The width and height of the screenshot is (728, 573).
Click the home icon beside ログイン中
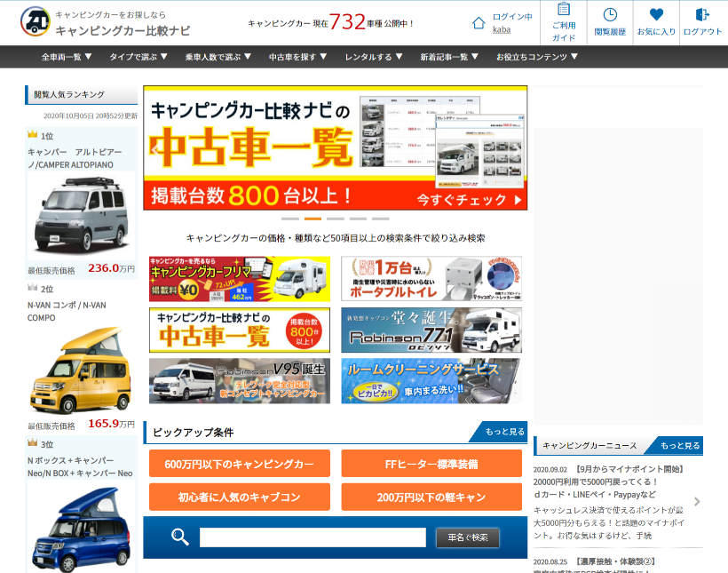click(x=479, y=22)
